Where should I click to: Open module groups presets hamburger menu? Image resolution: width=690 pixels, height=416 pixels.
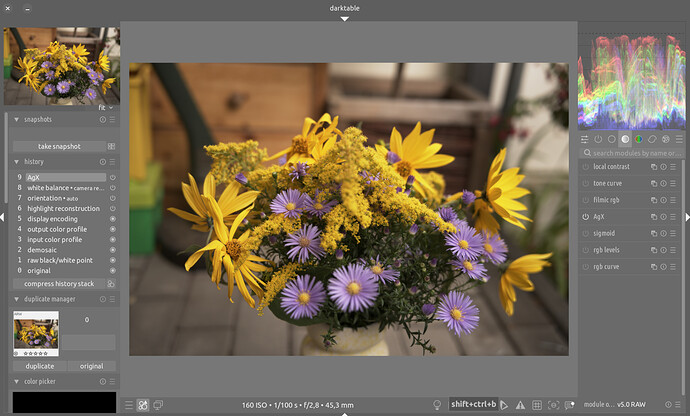point(679,140)
